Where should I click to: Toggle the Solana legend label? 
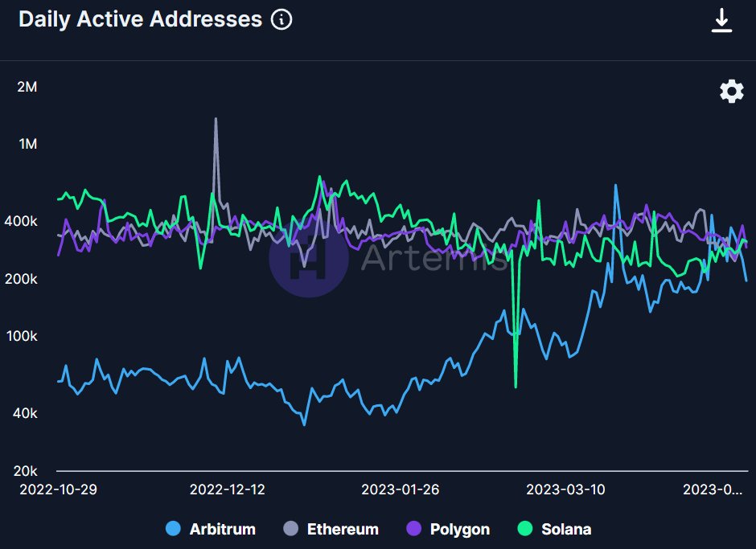(x=566, y=529)
